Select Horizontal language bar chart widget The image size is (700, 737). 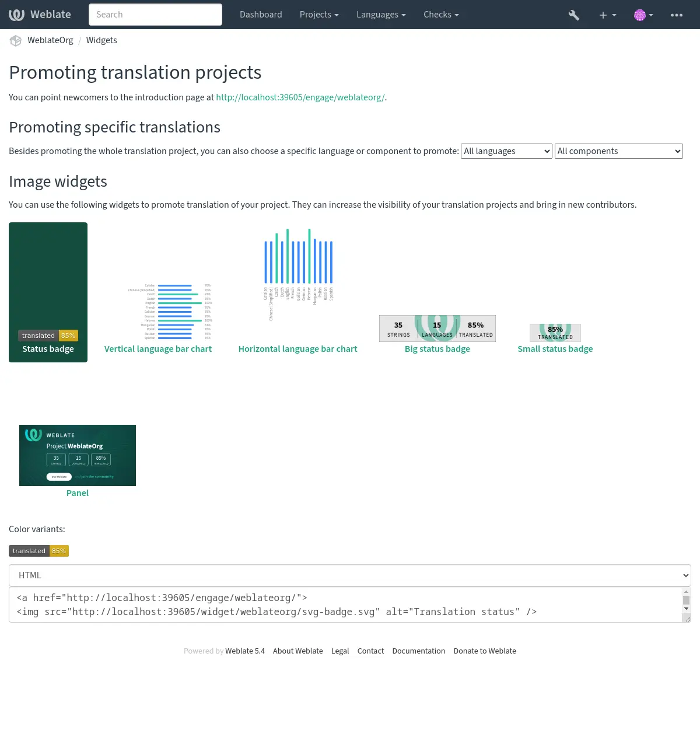click(297, 349)
